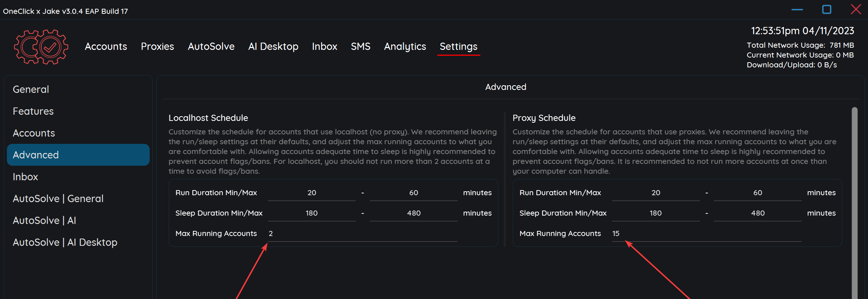The image size is (868, 299).
Task: Open the Features settings section
Action: click(33, 111)
